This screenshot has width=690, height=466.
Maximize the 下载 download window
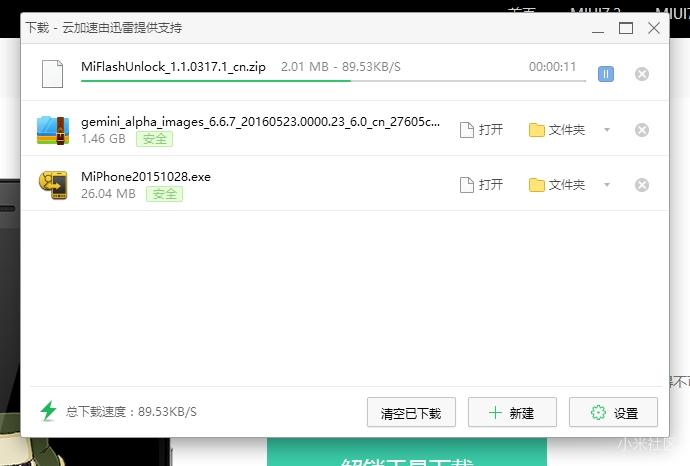(626, 29)
